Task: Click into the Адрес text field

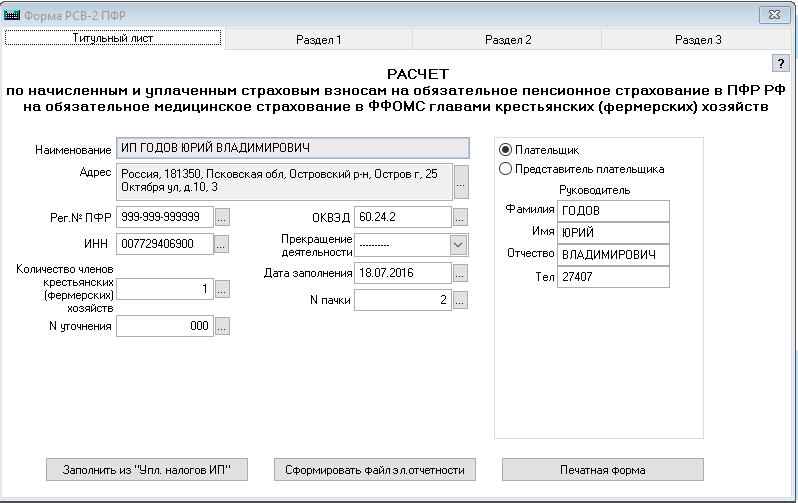Action: (x=284, y=181)
